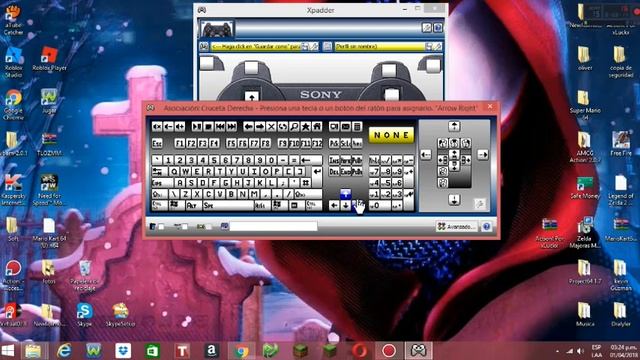
Task: Open Dropbox icon in taskbar
Action: 123,351
